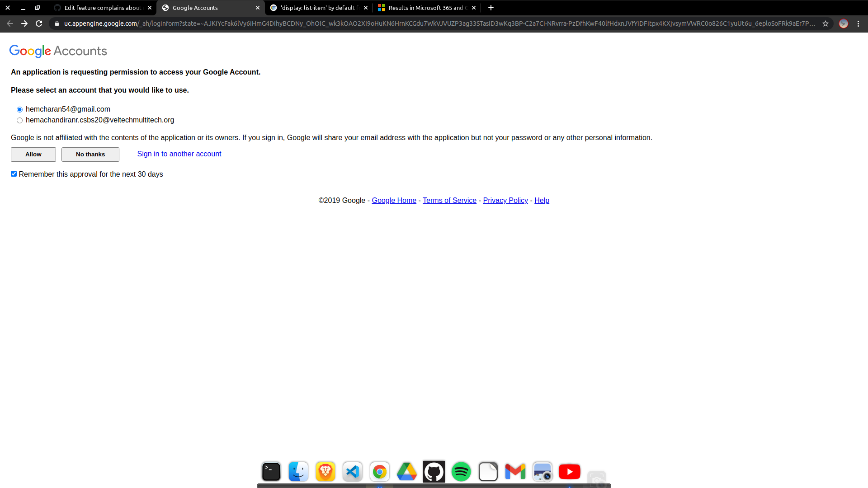
Task: Bookmark this page using the star icon
Action: [x=826, y=23]
